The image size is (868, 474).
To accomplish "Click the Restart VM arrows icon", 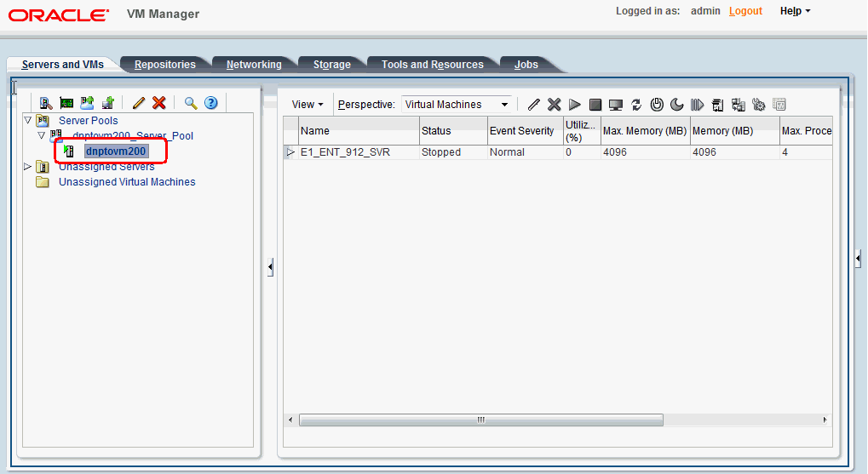I will 636,105.
